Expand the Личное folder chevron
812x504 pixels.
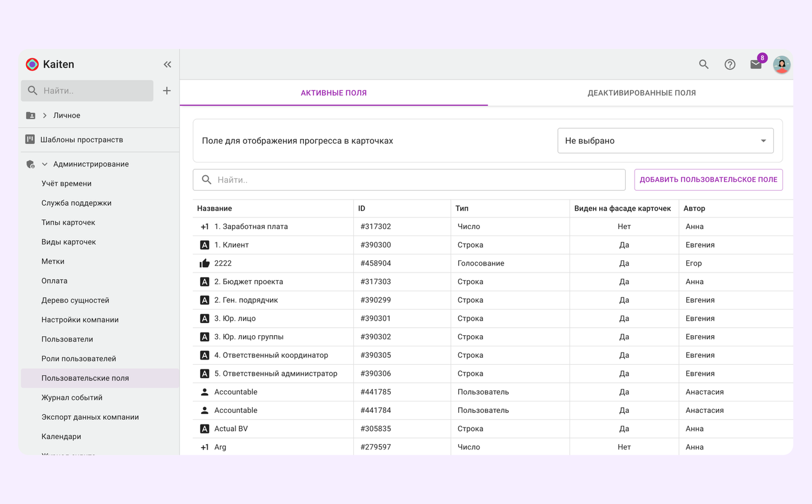45,115
